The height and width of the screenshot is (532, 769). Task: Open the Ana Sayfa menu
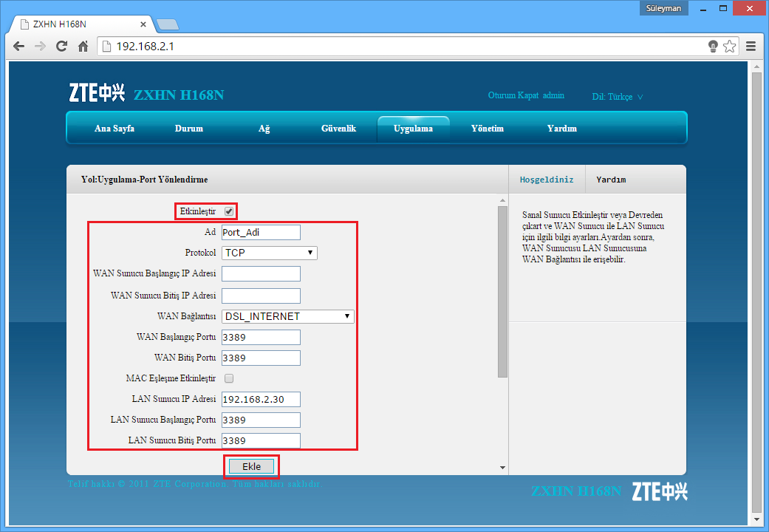point(115,129)
